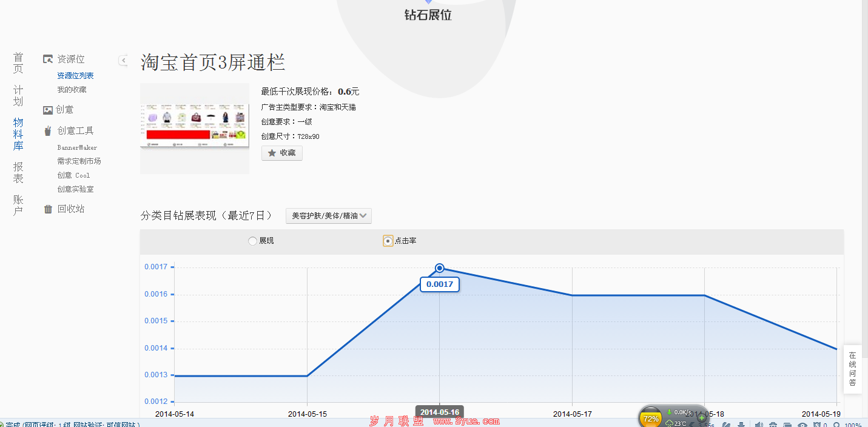Click the 最低千次展现价格 0.6元 text
The height and width of the screenshot is (427, 868).
(x=311, y=92)
